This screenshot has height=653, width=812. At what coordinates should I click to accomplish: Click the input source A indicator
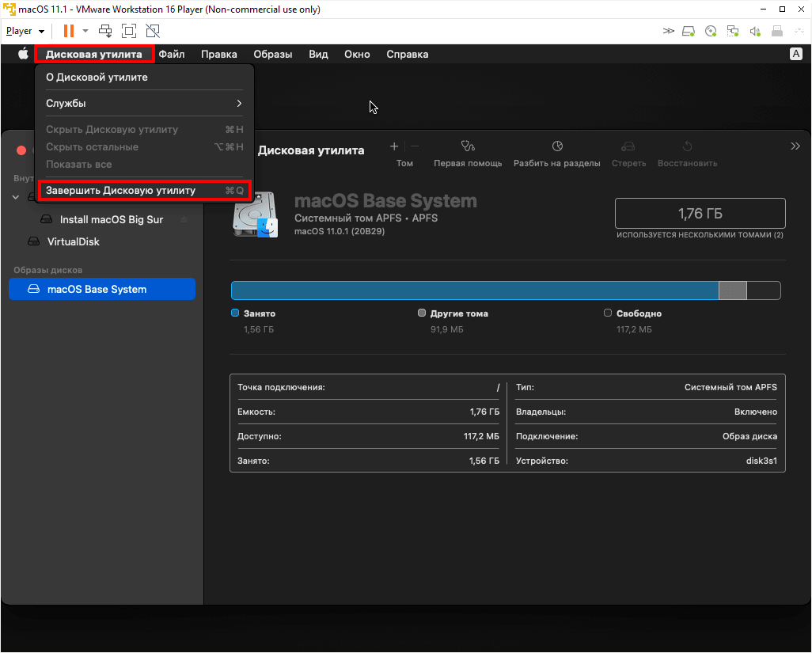795,55
